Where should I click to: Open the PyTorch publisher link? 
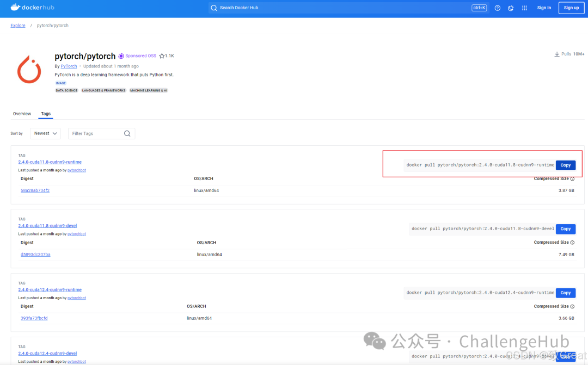coord(69,66)
